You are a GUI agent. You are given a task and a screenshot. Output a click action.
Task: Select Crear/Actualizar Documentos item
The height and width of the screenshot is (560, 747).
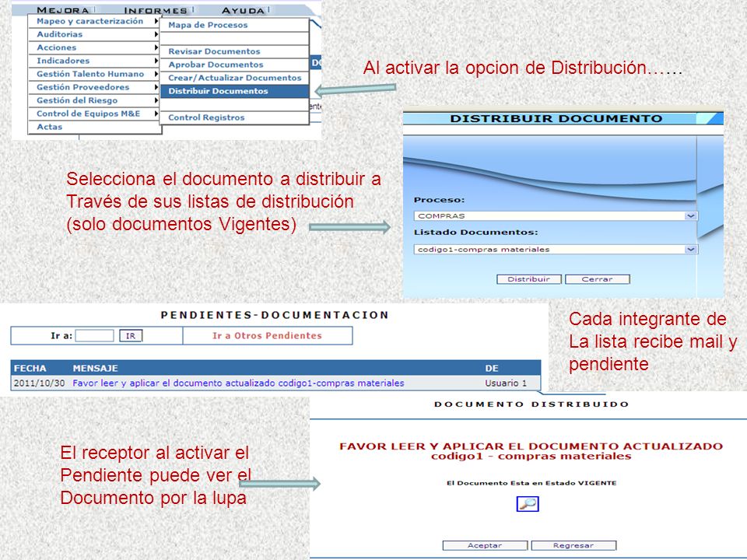[x=234, y=78]
